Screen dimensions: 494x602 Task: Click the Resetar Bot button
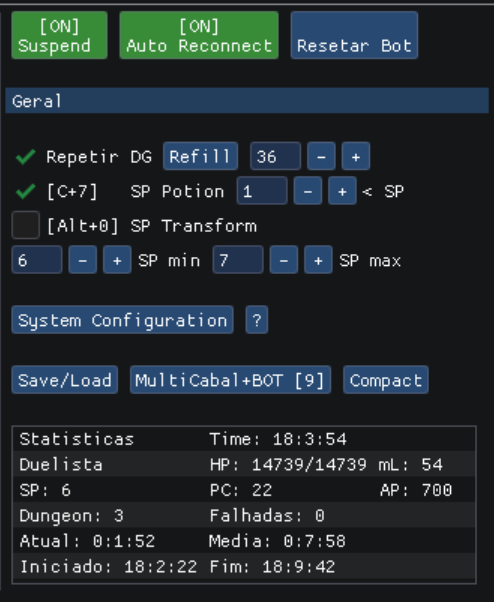pyautogui.click(x=354, y=35)
